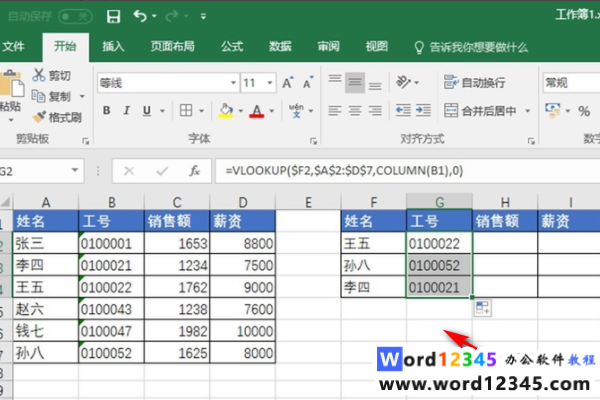Image resolution: width=600 pixels, height=400 pixels.
Task: Click the Insert Function fx icon
Action: 195,171
